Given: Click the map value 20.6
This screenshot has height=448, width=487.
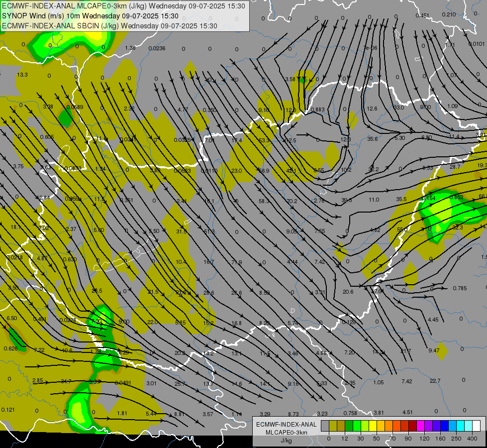Looking at the screenshot, I should click(x=348, y=292).
